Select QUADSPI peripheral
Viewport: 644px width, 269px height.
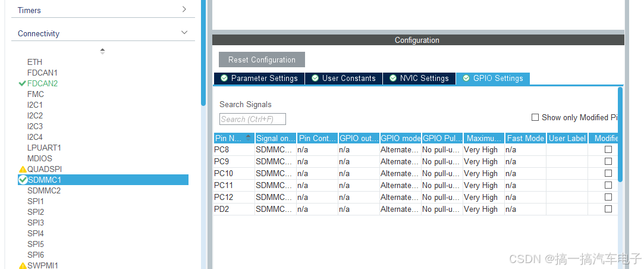coord(45,169)
